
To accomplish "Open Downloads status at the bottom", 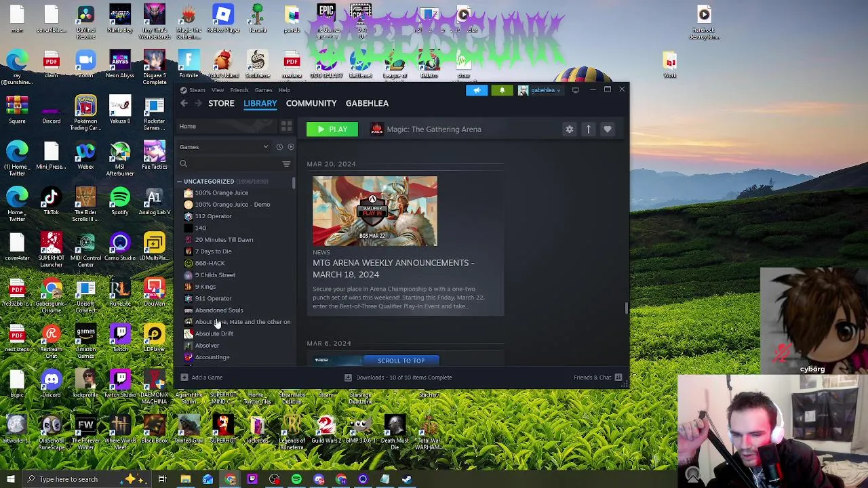I will point(398,378).
